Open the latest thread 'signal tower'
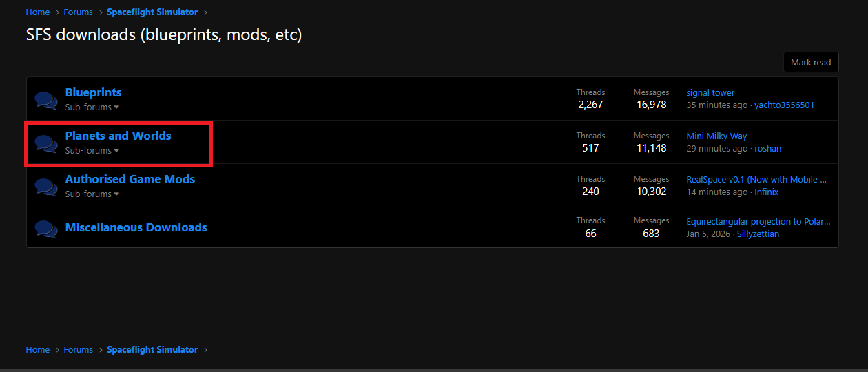Viewport: 868px width, 372px height. click(710, 93)
